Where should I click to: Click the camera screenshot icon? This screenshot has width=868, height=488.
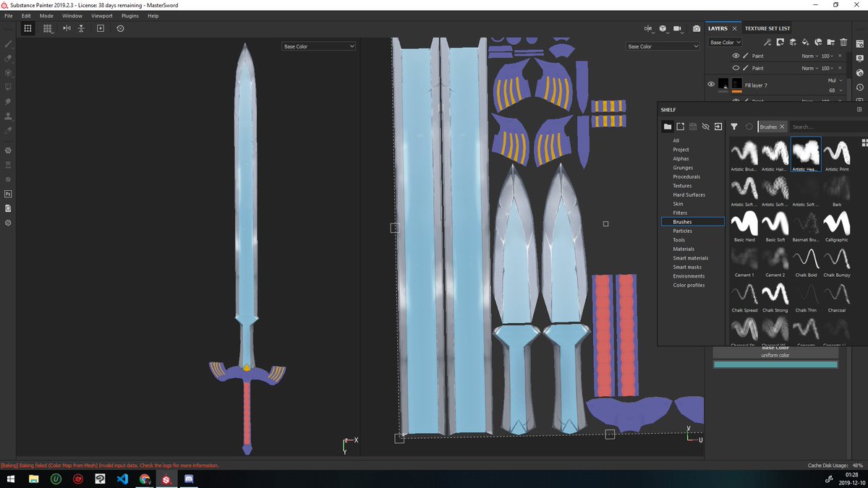[x=696, y=28]
